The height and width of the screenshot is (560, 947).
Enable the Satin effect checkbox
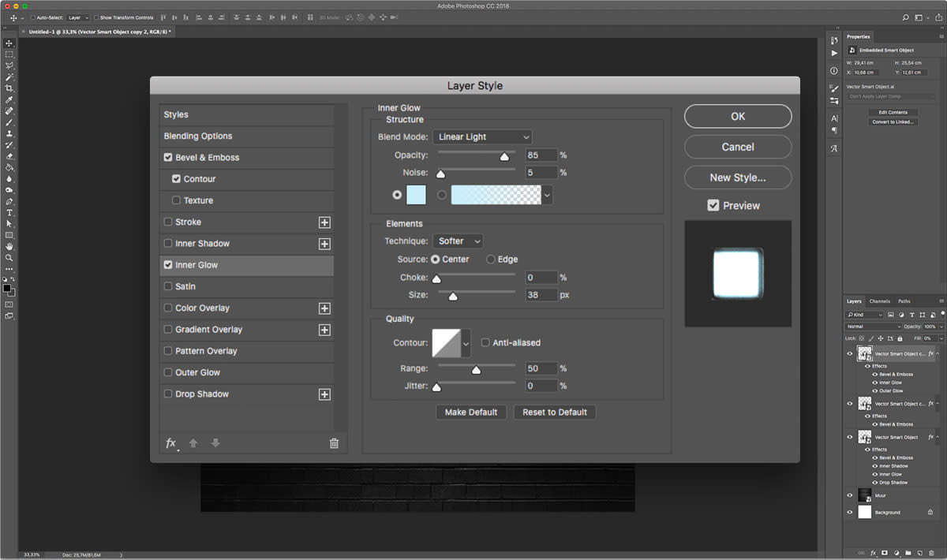pyautogui.click(x=168, y=286)
